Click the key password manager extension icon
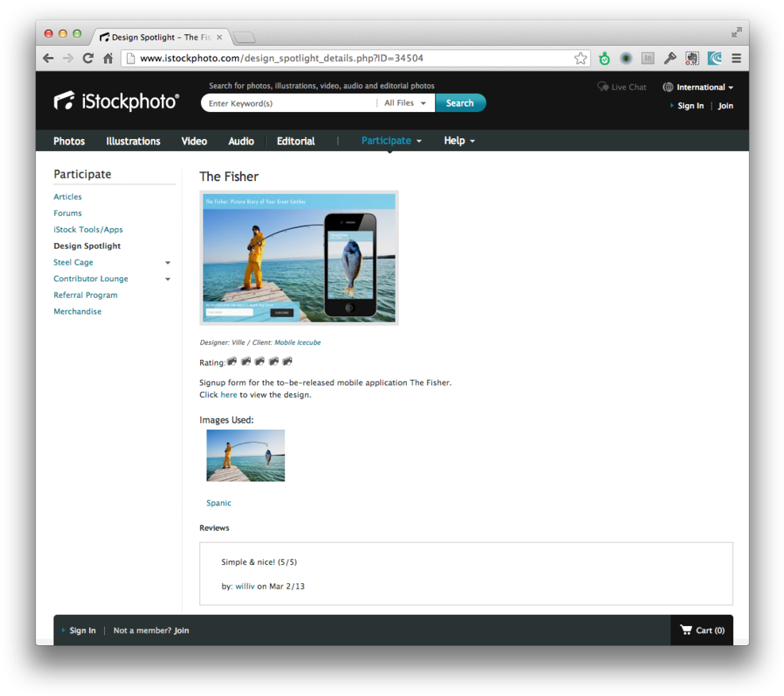Screen dimensions: 784x696 670,58
